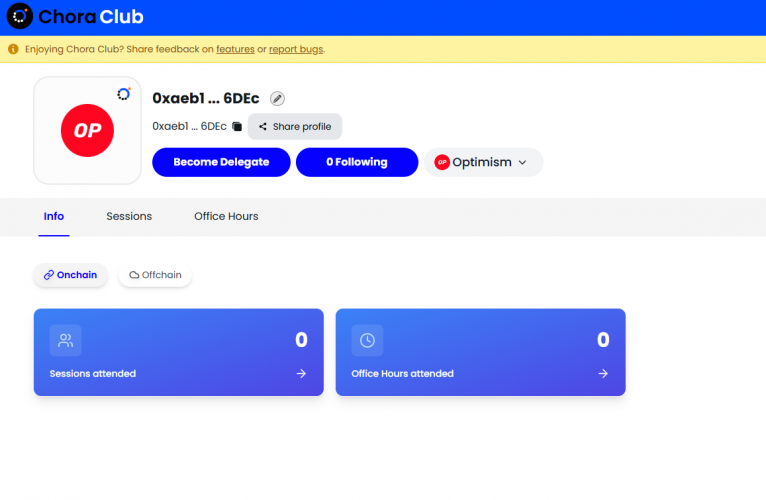Click the 0 Following button
This screenshot has width=766, height=500.
357,162
